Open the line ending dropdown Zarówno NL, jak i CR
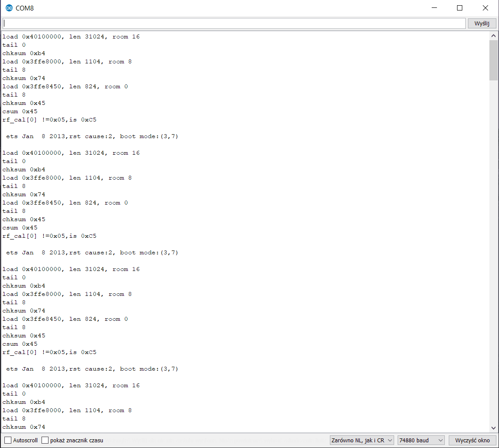 point(362,441)
